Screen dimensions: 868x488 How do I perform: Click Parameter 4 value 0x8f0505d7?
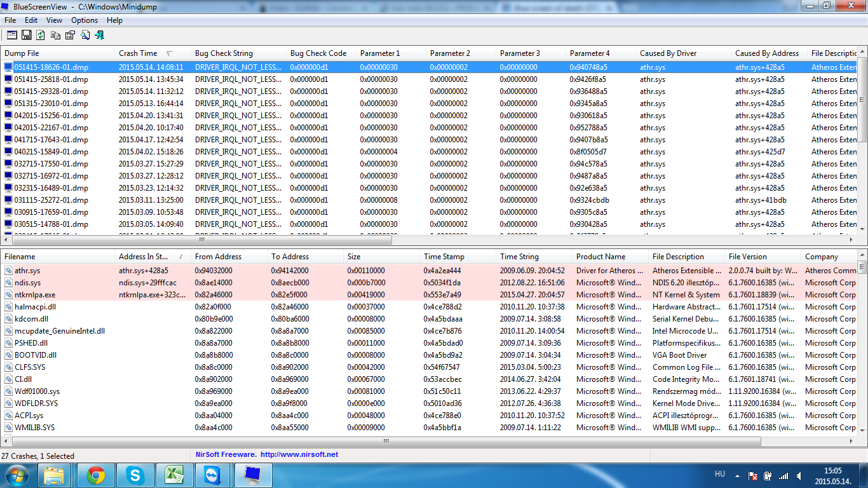pyautogui.click(x=588, y=152)
